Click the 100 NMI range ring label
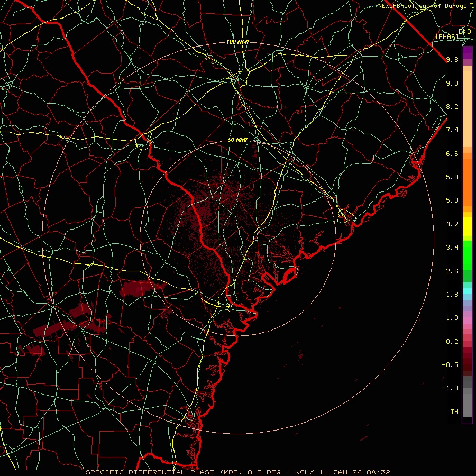 tap(237, 42)
